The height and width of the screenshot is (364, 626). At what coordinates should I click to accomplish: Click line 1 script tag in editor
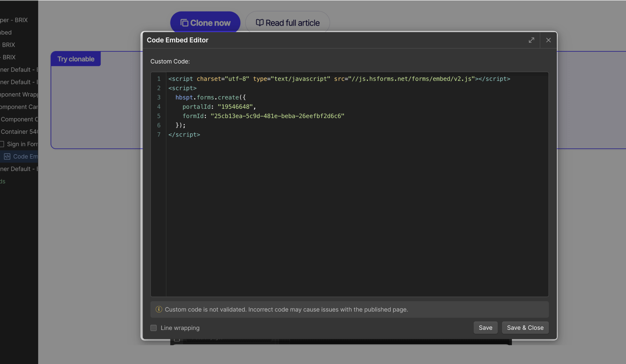(339, 79)
